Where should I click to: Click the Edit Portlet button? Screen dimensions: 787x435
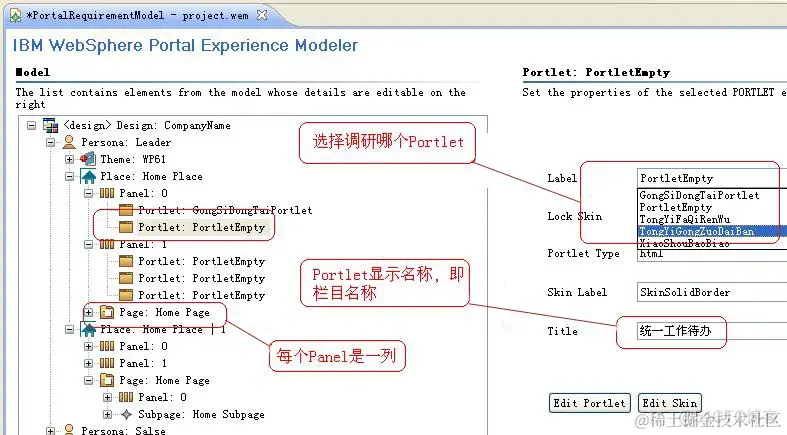tap(589, 403)
